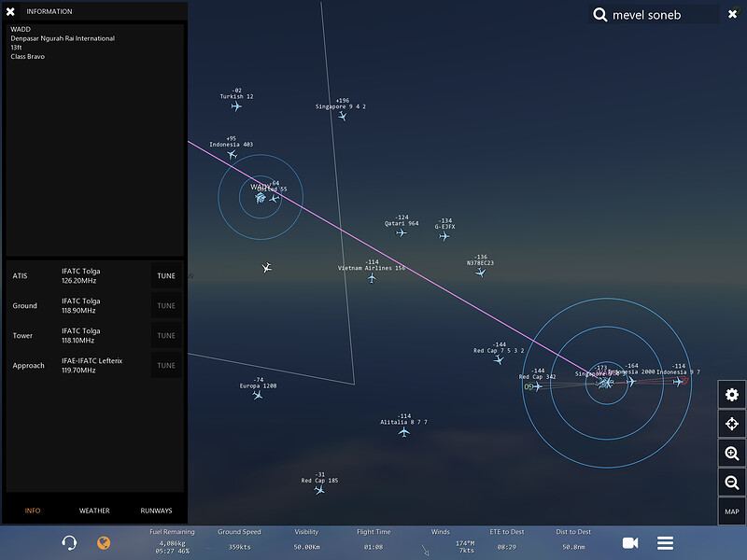Select the Turkish 12 aircraft
The width and height of the screenshot is (747, 560).
pyautogui.click(x=236, y=106)
